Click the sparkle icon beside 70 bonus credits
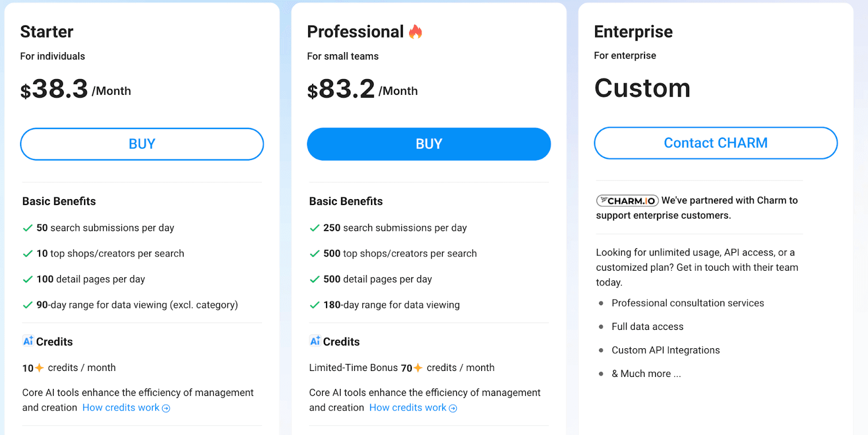868x435 pixels. pyautogui.click(x=417, y=367)
